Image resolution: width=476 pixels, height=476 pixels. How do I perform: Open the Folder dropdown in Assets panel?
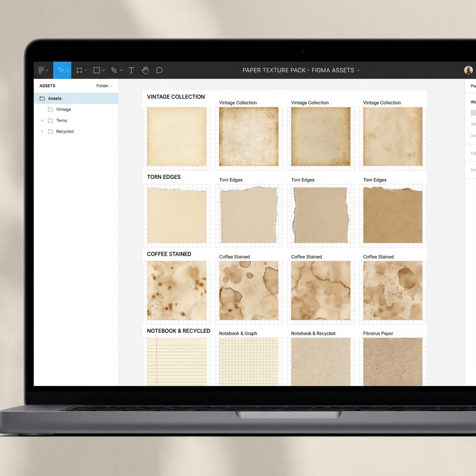104,86
